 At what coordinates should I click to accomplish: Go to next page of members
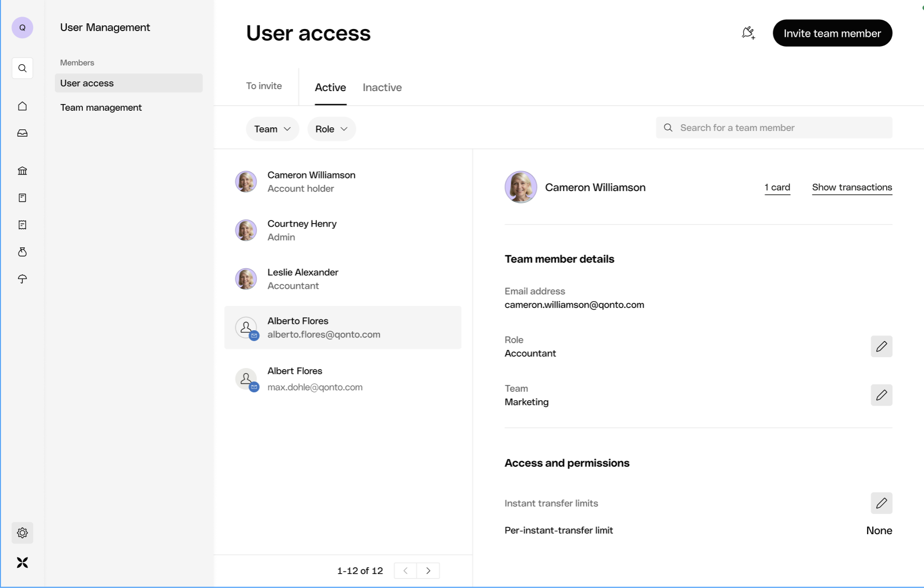pyautogui.click(x=428, y=570)
